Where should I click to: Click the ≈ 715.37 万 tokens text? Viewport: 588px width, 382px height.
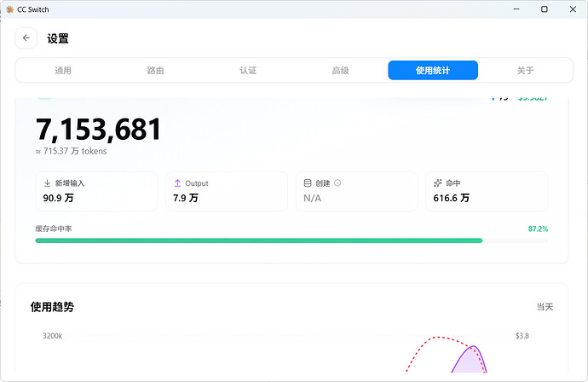point(72,151)
